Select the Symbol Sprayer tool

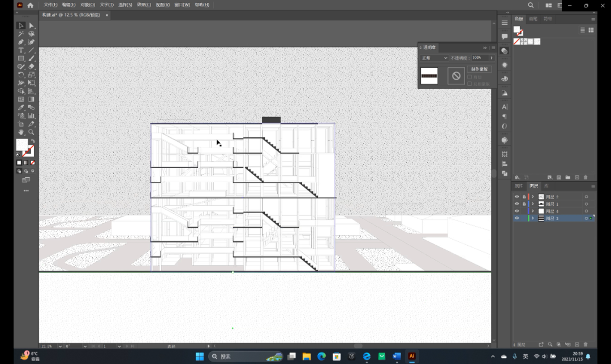point(21,116)
